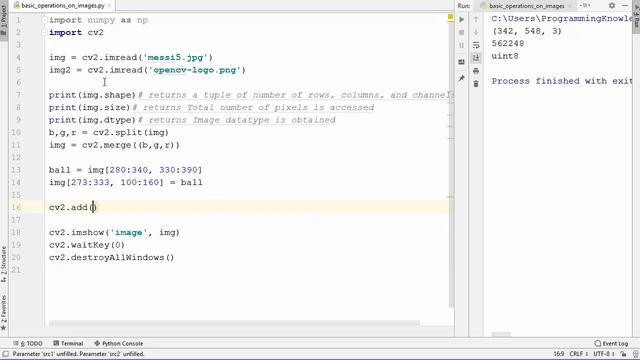Open the UTF-8 file encoding dropdown
The image size is (640, 360).
point(604,354)
